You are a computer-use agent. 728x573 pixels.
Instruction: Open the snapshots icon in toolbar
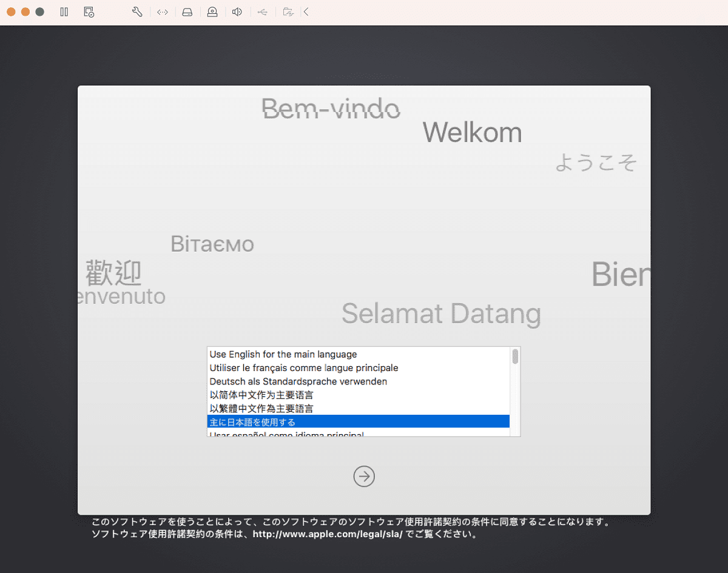point(89,12)
